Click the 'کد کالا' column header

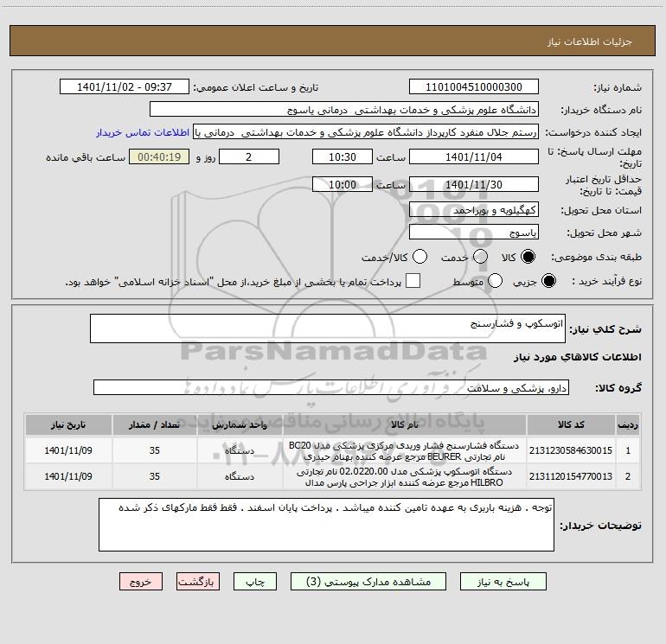pyautogui.click(x=571, y=424)
